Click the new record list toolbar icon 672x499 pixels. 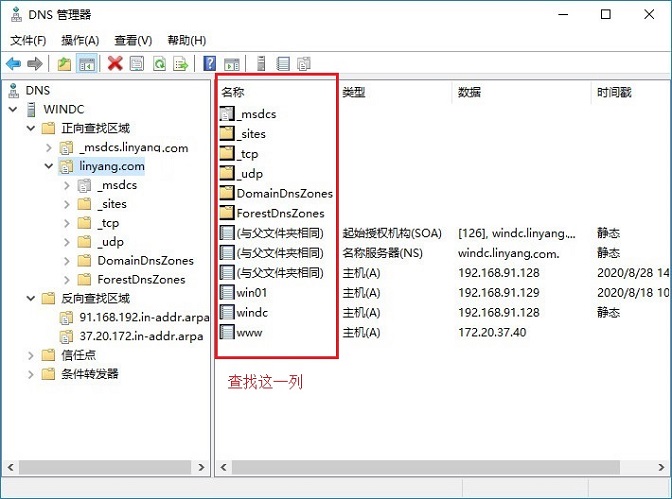(283, 64)
